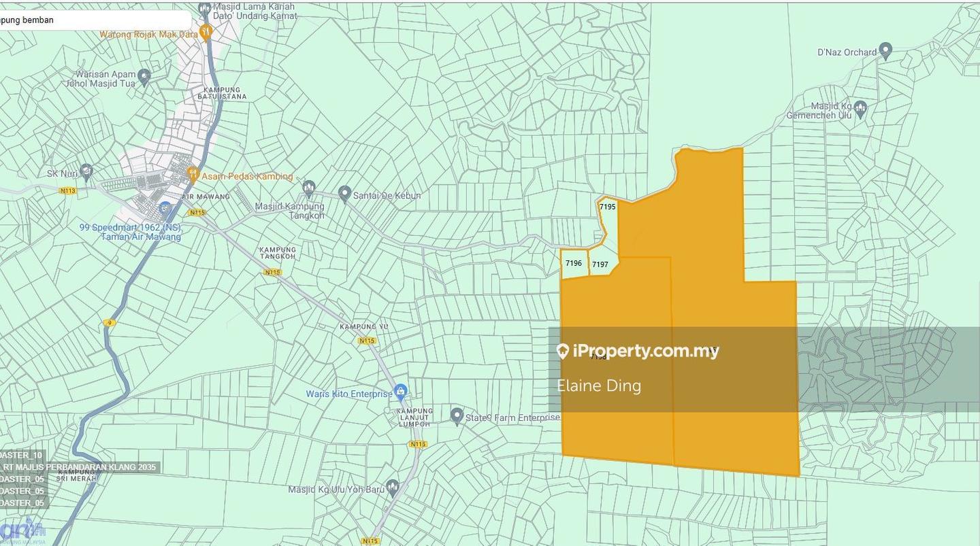Select the SK Nuri school marker
The image size is (980, 546).
86,171
